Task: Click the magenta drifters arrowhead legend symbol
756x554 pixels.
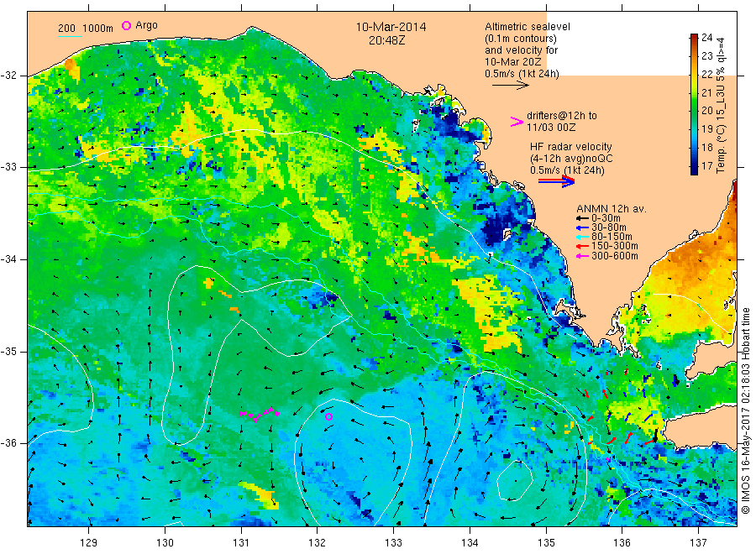Action: pos(517,122)
